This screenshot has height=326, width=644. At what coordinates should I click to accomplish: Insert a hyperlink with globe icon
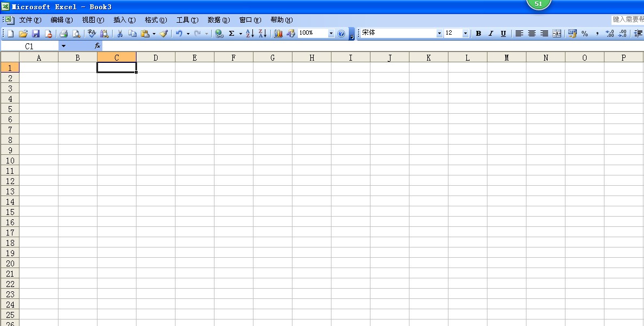pyautogui.click(x=219, y=34)
